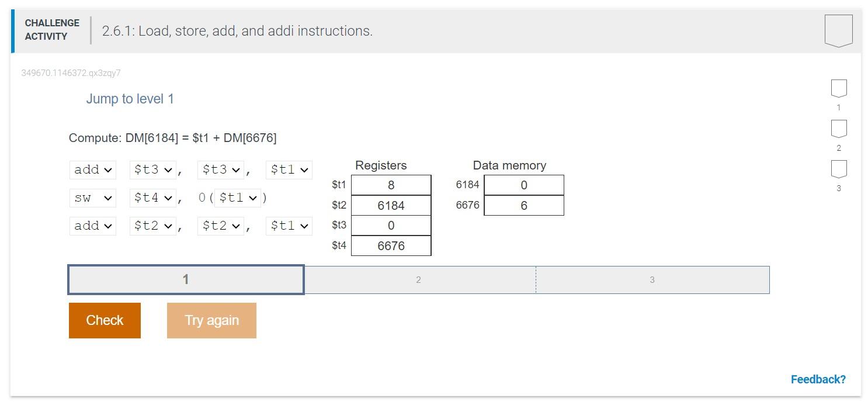Click the CHALLENGE ACTIVITY label
Viewport: 868px width, 405px height.
[52, 30]
